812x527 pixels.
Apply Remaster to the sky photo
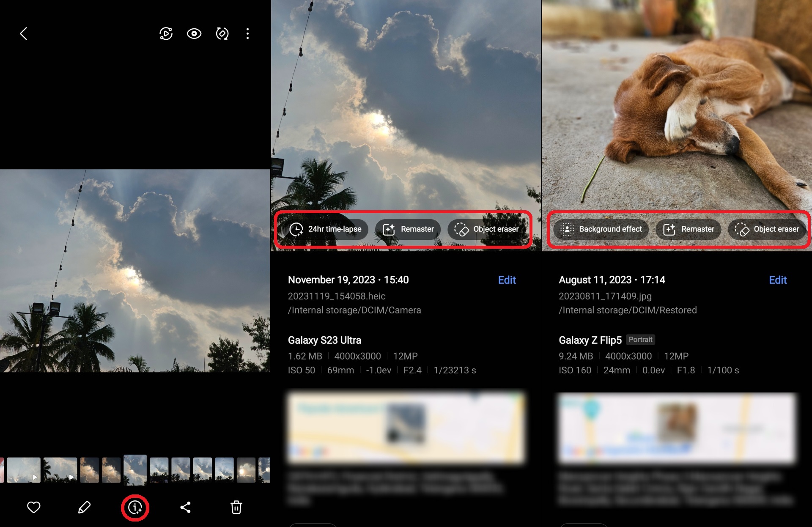pos(408,229)
